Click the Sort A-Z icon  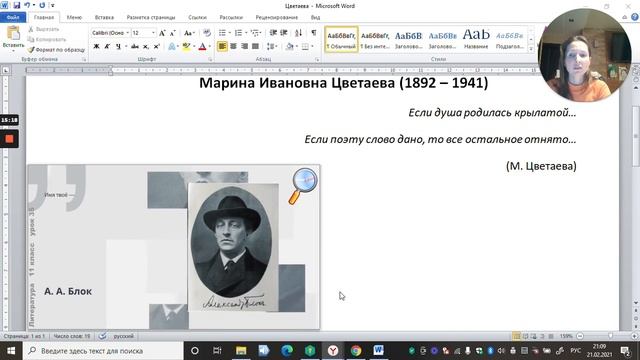(x=299, y=33)
